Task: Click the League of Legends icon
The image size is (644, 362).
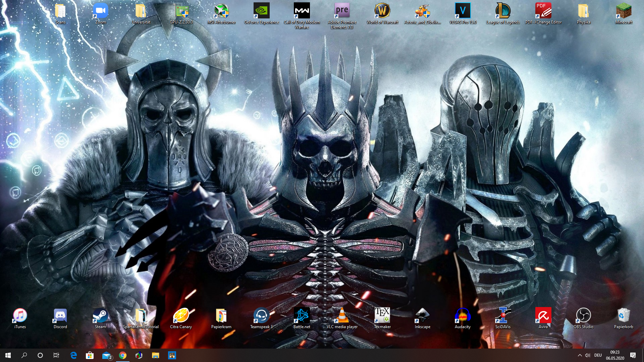Action: coord(503,14)
